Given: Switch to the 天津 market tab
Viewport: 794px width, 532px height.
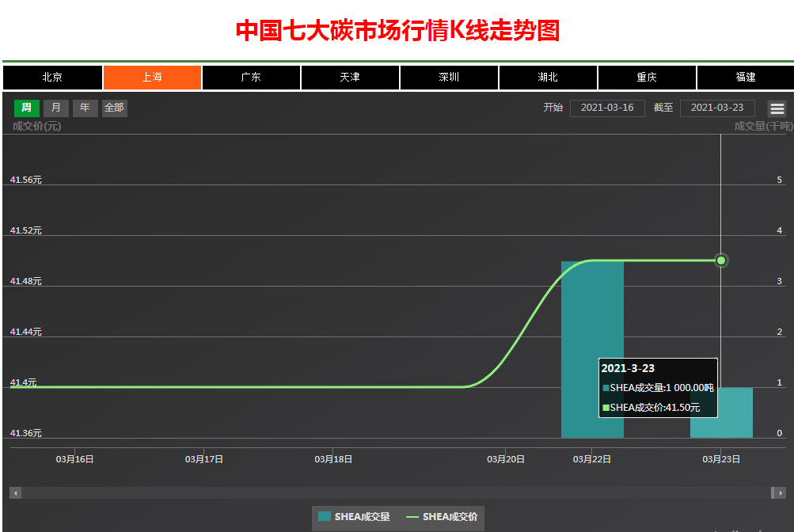Looking at the screenshot, I should point(350,78).
